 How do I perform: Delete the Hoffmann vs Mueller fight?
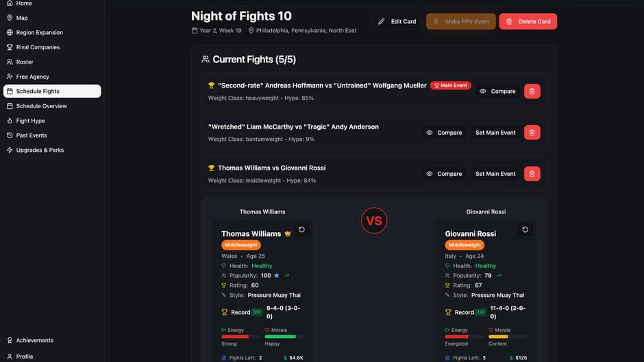click(532, 91)
